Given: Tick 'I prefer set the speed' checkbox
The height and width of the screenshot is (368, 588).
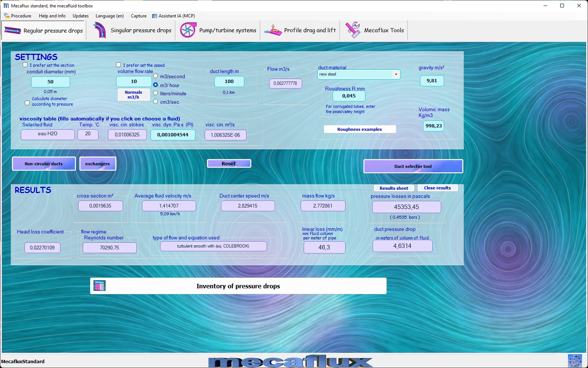Looking at the screenshot, I should point(119,65).
